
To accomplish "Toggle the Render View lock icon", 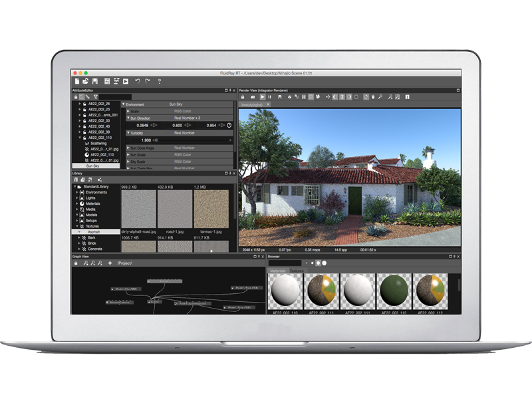I will point(243,97).
